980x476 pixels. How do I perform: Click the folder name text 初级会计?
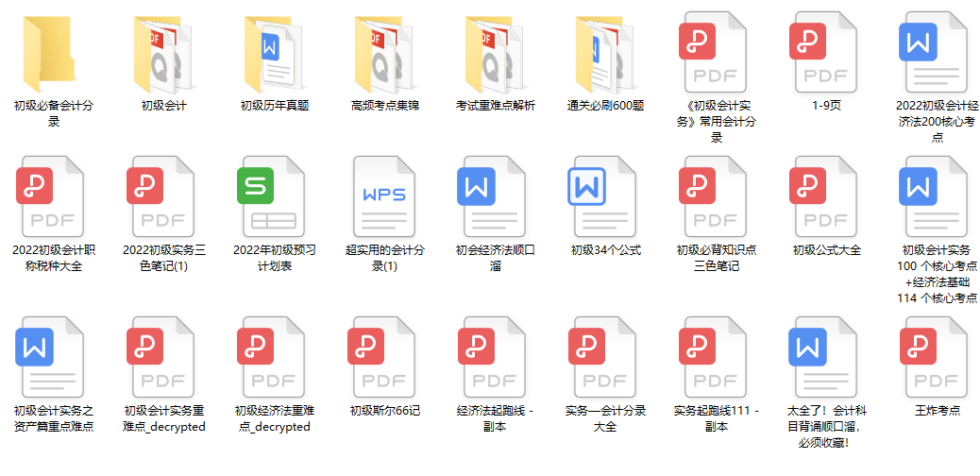[163, 106]
